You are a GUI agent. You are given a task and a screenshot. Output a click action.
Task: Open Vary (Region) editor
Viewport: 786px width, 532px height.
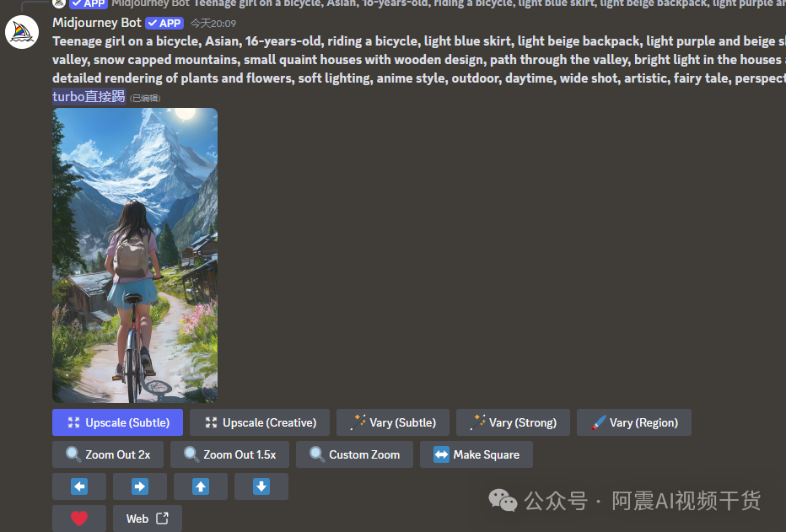point(634,422)
